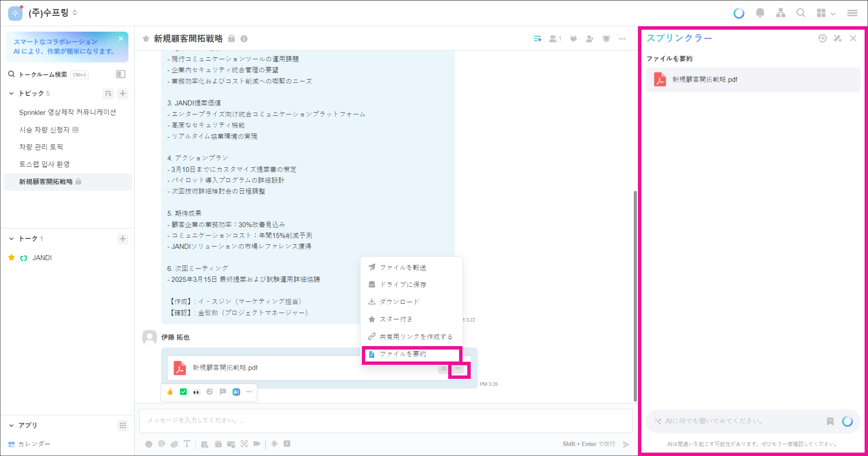Click the invite member icon in header
Image resolution: width=868 pixels, height=456 pixels.
point(589,39)
